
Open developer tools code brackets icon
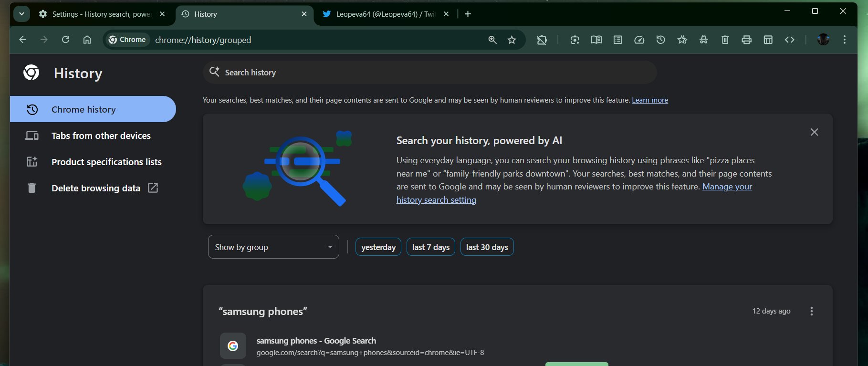pos(789,40)
